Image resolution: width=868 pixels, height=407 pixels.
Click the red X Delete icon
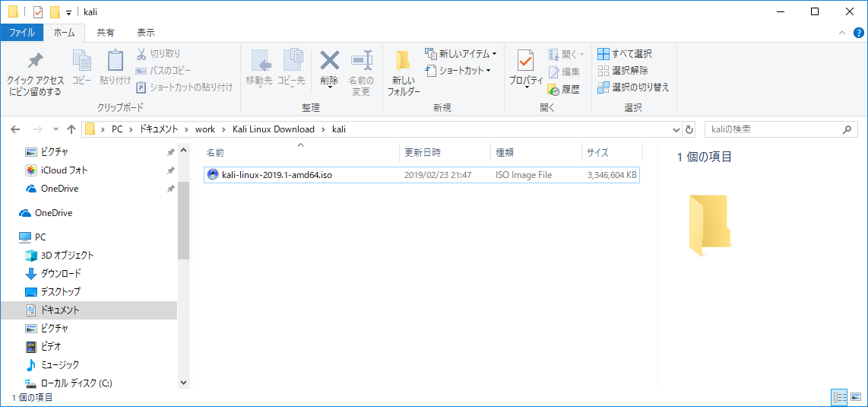pos(329,60)
